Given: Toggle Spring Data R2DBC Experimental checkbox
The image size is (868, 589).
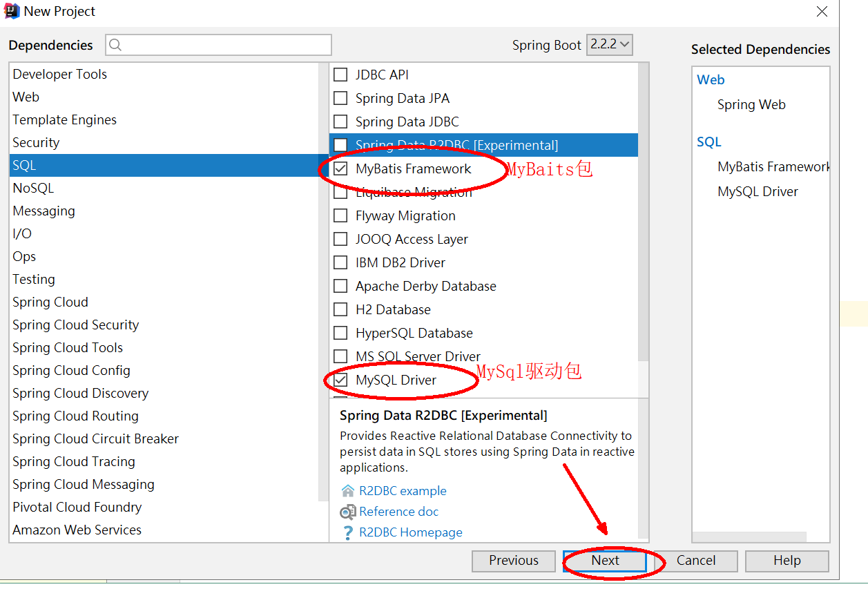Looking at the screenshot, I should click(340, 145).
